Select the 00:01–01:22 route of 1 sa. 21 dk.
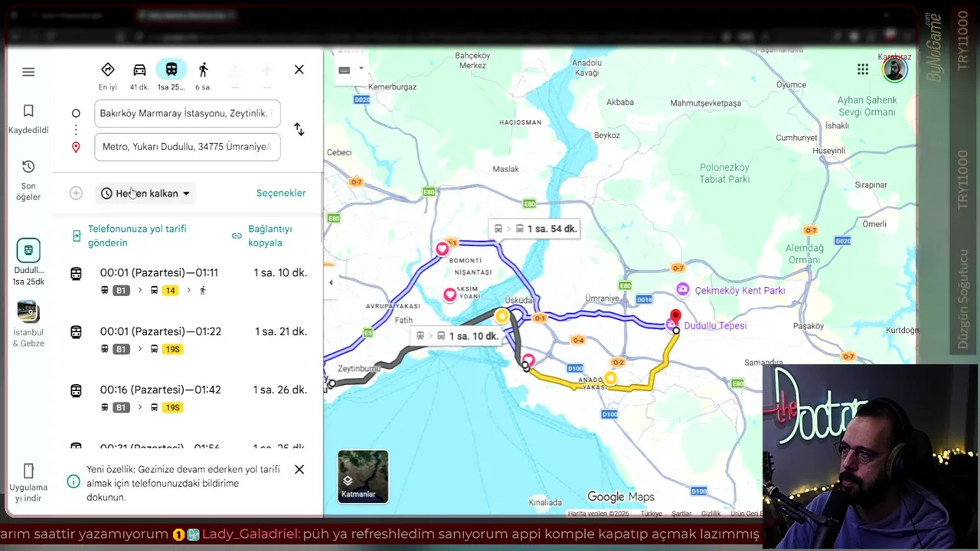Image resolution: width=980 pixels, height=551 pixels. [188, 340]
